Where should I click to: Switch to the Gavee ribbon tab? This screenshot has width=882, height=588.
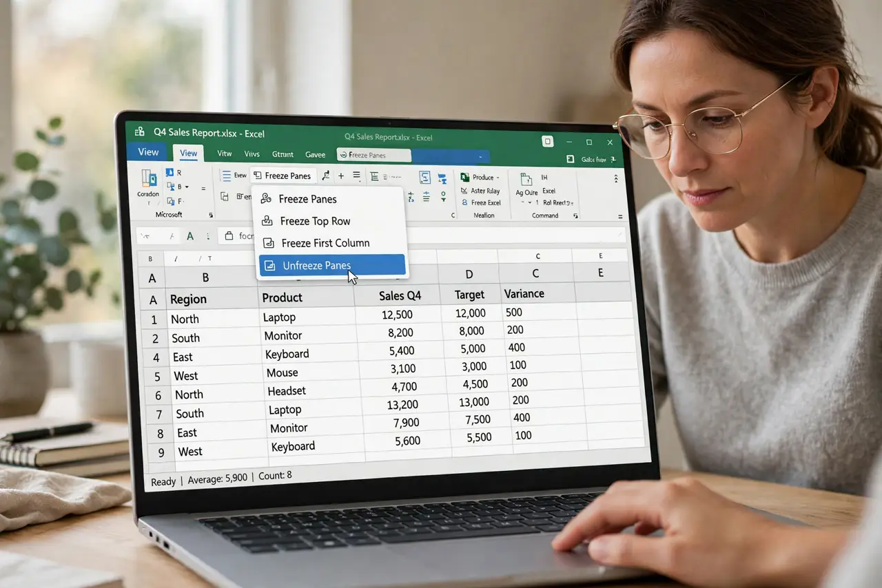click(316, 154)
